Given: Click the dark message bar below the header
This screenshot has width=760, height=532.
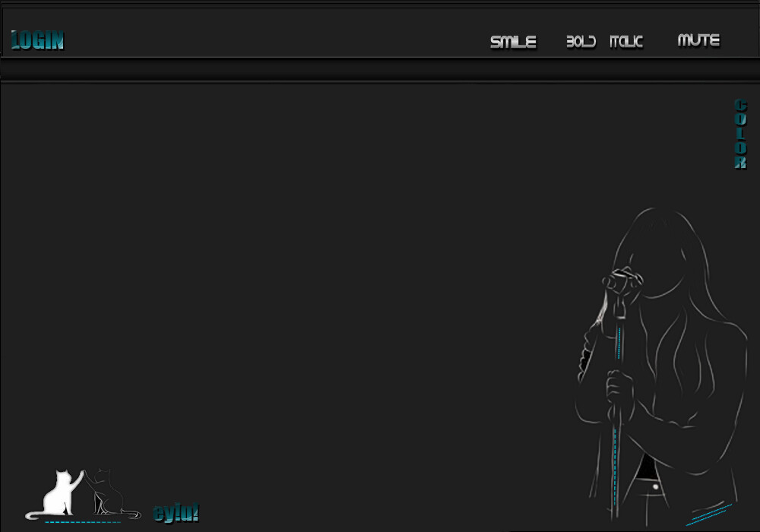Looking at the screenshot, I should point(380,70).
